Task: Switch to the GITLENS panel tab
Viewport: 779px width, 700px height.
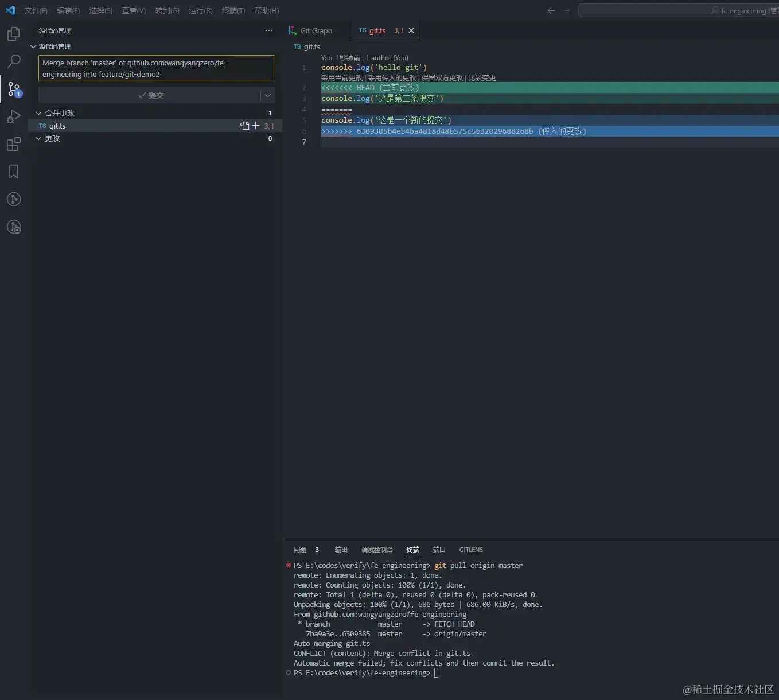Action: point(471,550)
